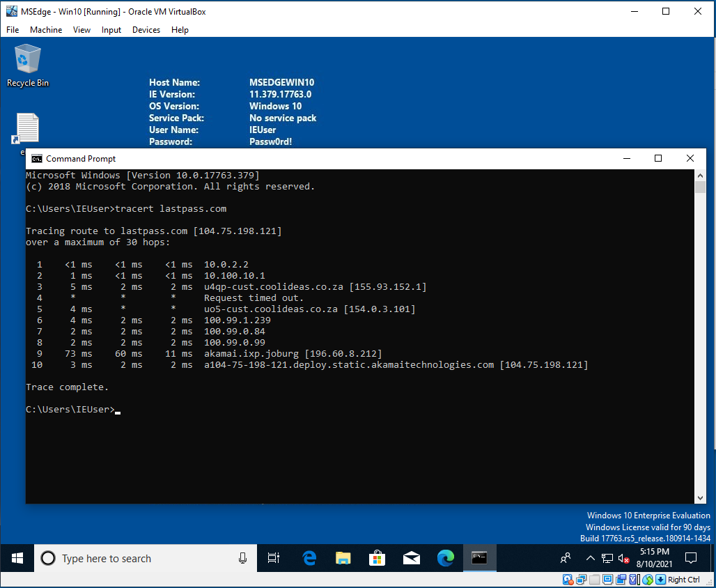The image size is (716, 588).
Task: Launch new Microsoft Edge from the taskbar
Action: tap(446, 558)
